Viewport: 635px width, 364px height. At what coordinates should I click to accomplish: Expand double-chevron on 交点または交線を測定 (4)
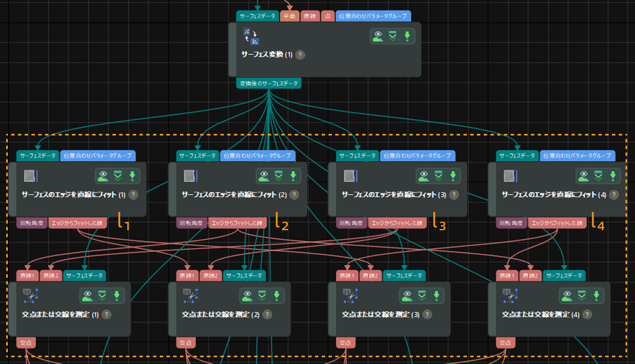pyautogui.click(x=582, y=296)
